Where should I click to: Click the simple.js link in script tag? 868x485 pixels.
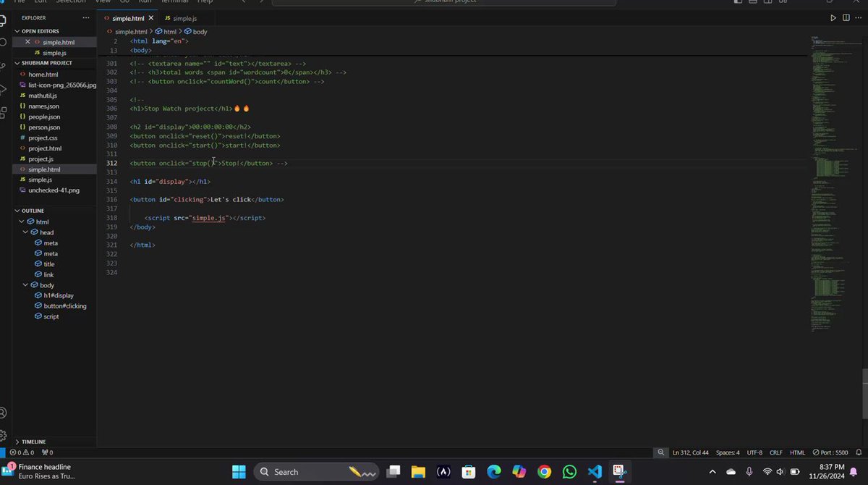pyautogui.click(x=209, y=218)
